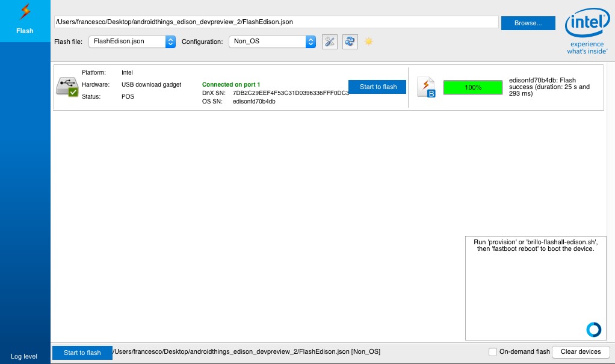Click Start to flash in the bottom bar

click(x=82, y=353)
